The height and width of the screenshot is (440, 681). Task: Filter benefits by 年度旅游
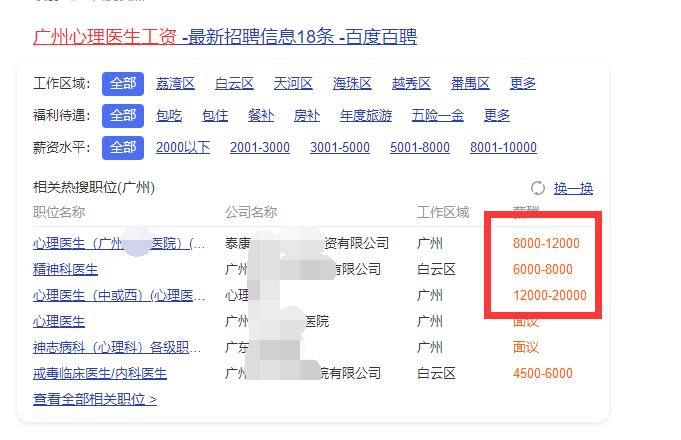(x=366, y=116)
